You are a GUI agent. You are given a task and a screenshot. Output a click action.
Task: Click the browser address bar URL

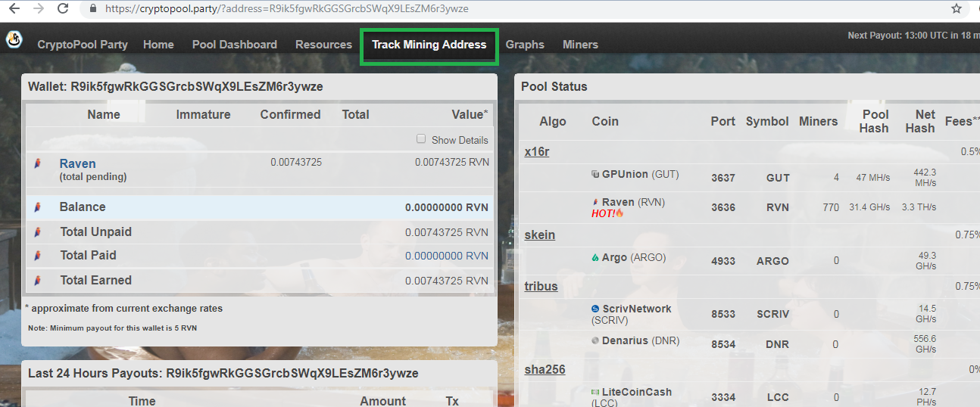tap(286, 9)
